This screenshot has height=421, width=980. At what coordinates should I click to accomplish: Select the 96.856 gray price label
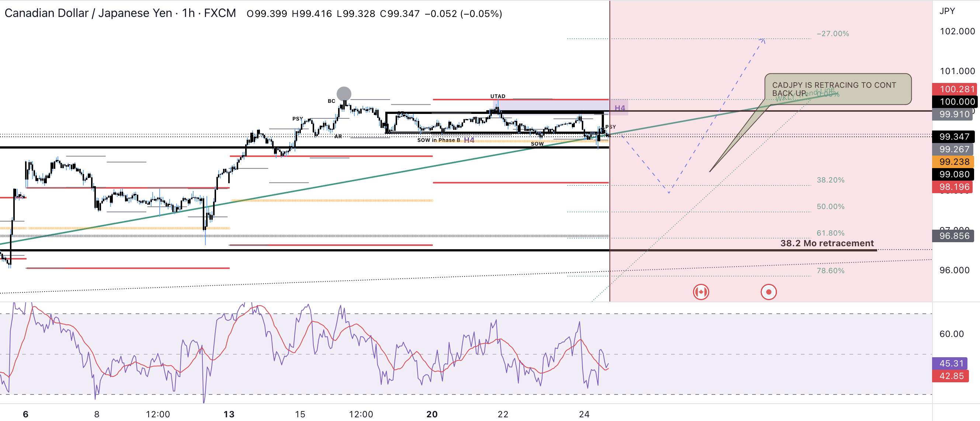(x=953, y=236)
